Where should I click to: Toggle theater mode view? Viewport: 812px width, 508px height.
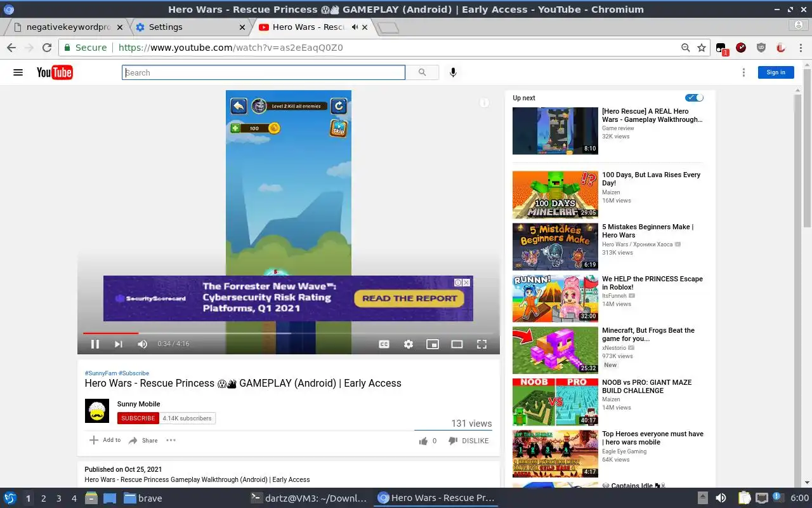(457, 344)
